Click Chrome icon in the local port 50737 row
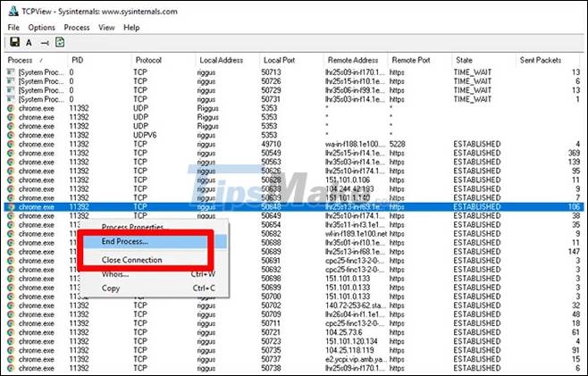The width and height of the screenshot is (588, 376). [11, 360]
